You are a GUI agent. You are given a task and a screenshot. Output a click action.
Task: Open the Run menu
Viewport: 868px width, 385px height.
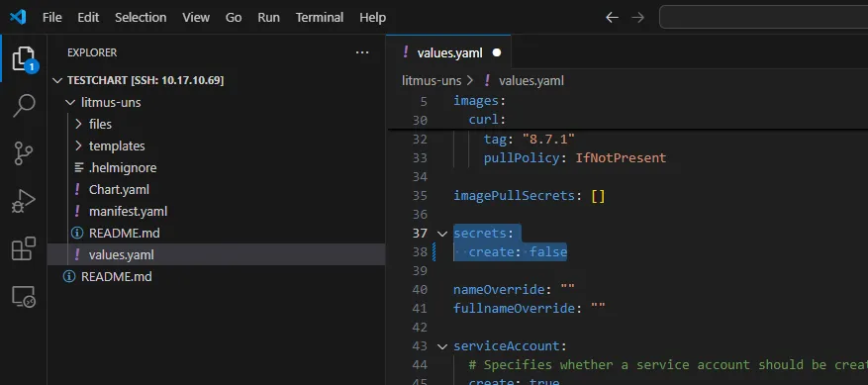coord(268,17)
